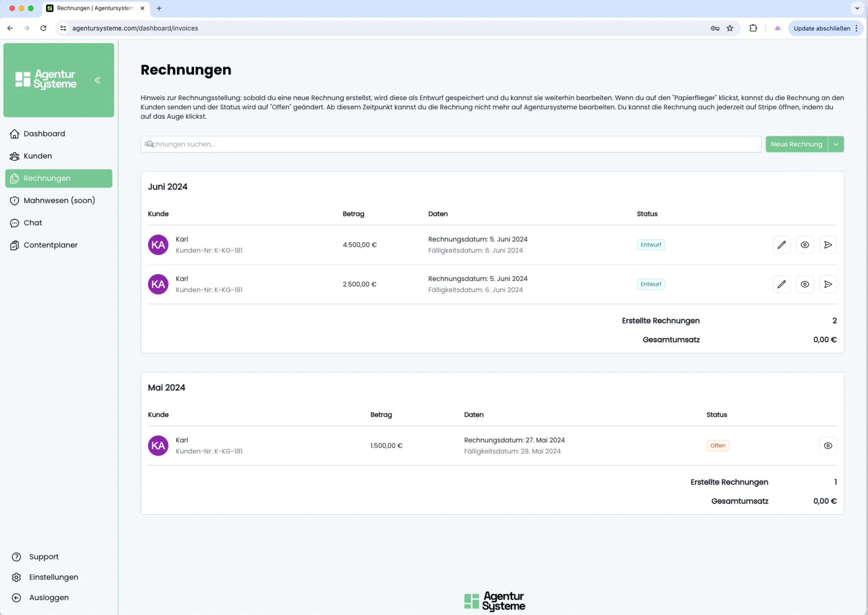Open browser extensions puzzle icon
The height and width of the screenshot is (615, 868).
753,28
